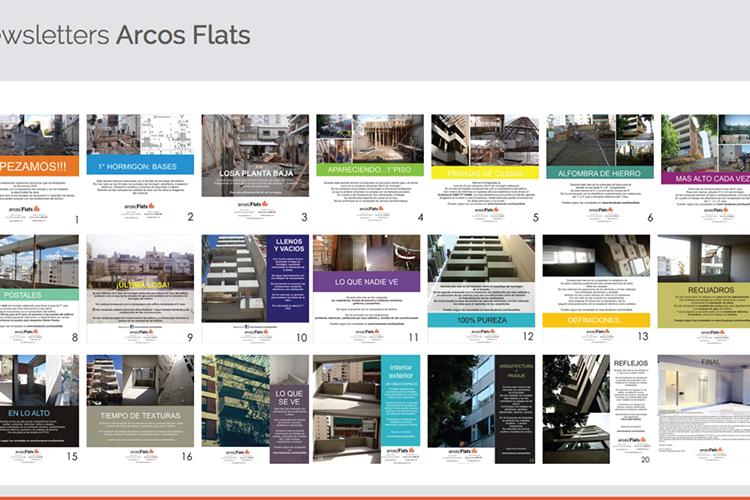
Task: Select the 'interior exterior' newsletter thumbnail
Action: click(x=367, y=409)
